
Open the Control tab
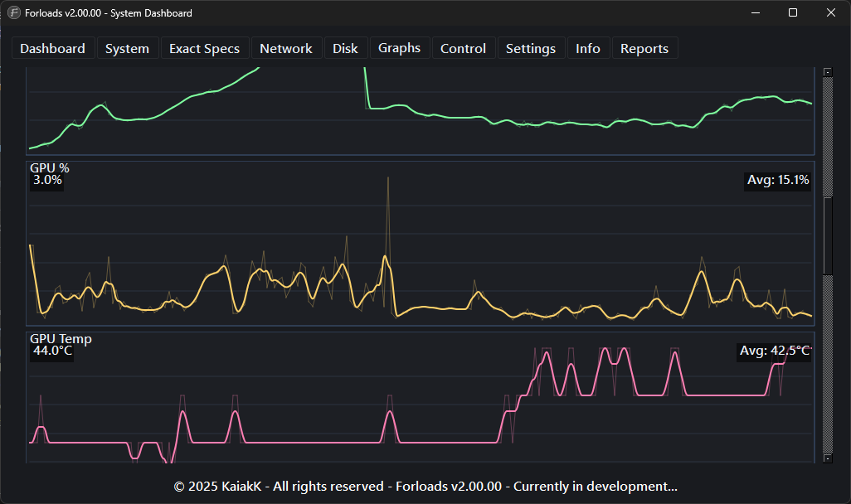pos(463,49)
